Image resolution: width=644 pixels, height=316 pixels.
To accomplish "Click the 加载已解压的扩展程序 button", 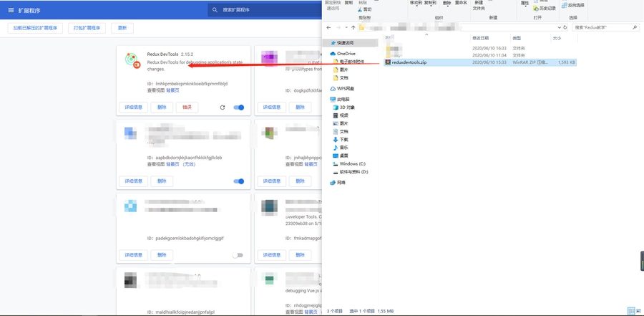I will [37, 28].
